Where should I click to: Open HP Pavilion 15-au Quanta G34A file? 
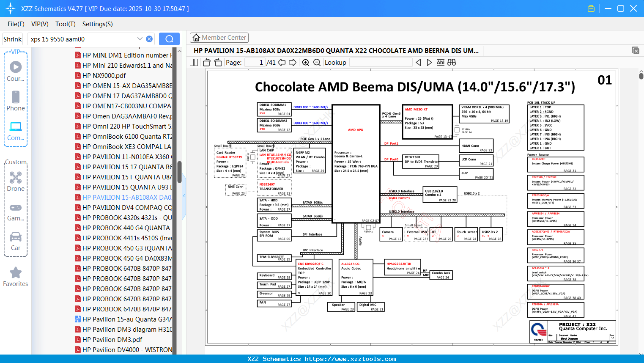click(123, 319)
